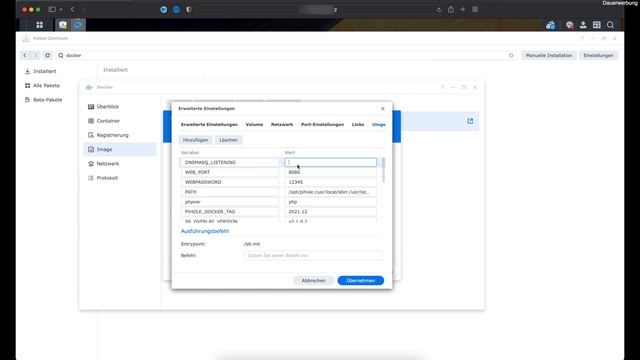Click the Hinzufügen button
Viewport: 640px width, 360px height.
(x=196, y=140)
